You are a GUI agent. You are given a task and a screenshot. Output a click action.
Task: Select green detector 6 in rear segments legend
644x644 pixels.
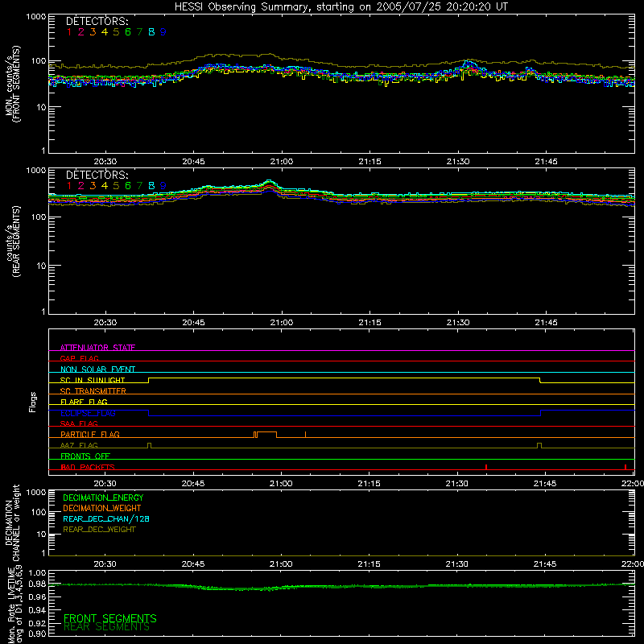[x=128, y=186]
